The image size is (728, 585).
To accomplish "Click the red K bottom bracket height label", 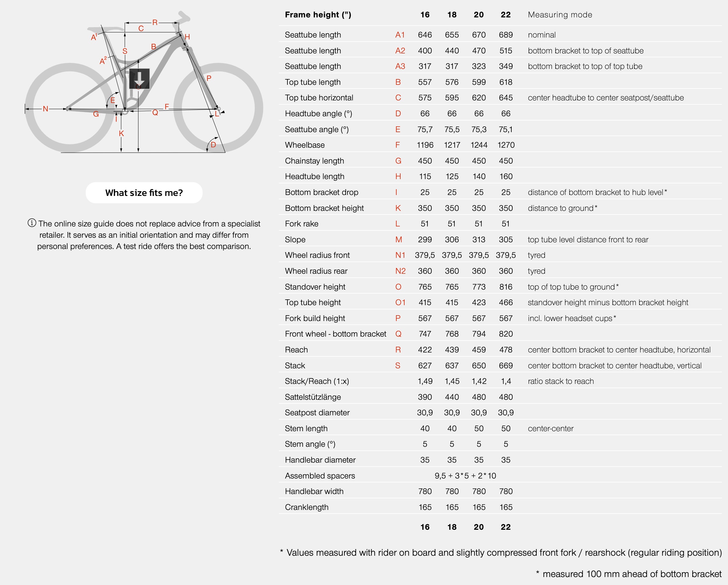I will click(x=121, y=133).
